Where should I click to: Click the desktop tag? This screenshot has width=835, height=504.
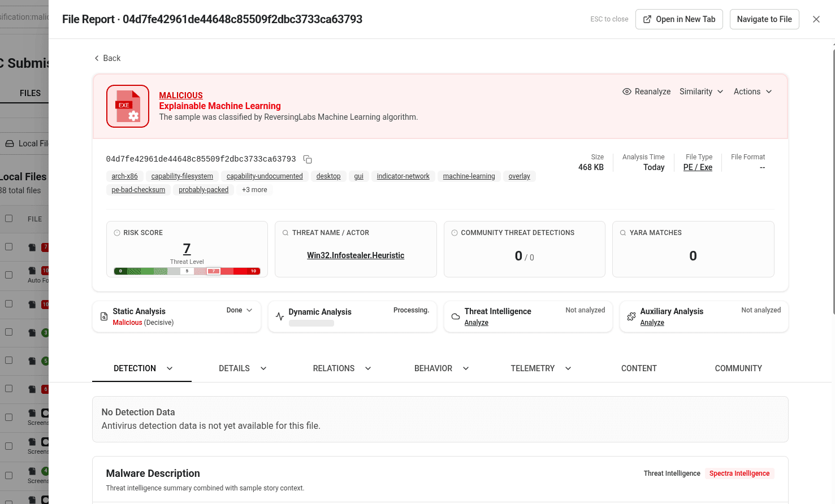[x=328, y=176]
